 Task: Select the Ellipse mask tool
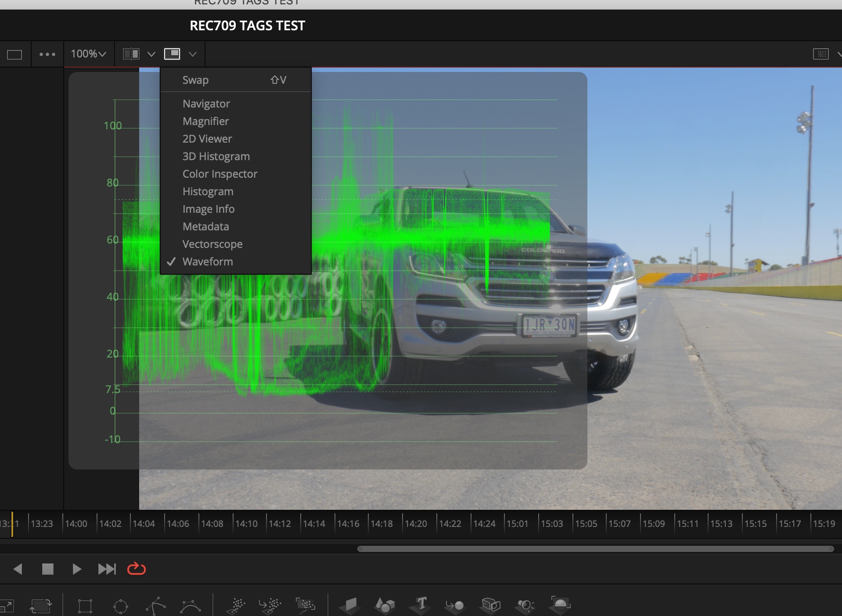click(120, 606)
